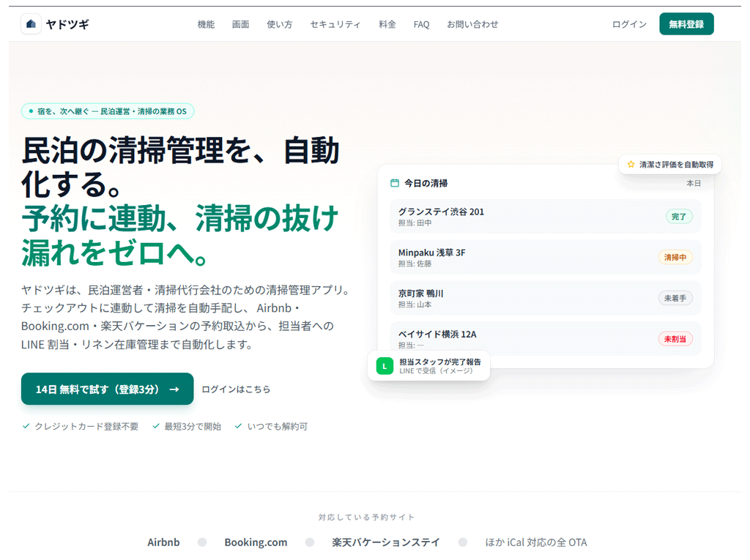This screenshot has width=750, height=560.
Task: Click the 民泊の清掃管理を、自動化する。 headline
Action: (x=181, y=167)
